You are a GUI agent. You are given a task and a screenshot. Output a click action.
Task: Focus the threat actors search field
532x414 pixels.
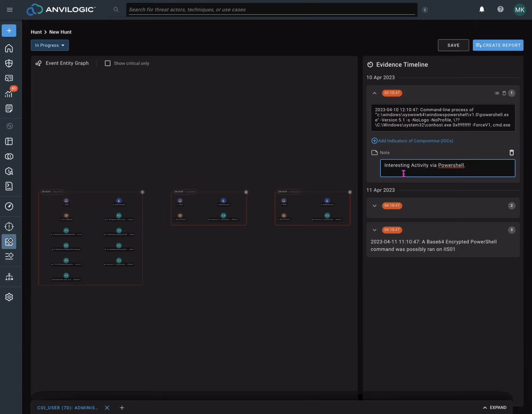point(271,10)
